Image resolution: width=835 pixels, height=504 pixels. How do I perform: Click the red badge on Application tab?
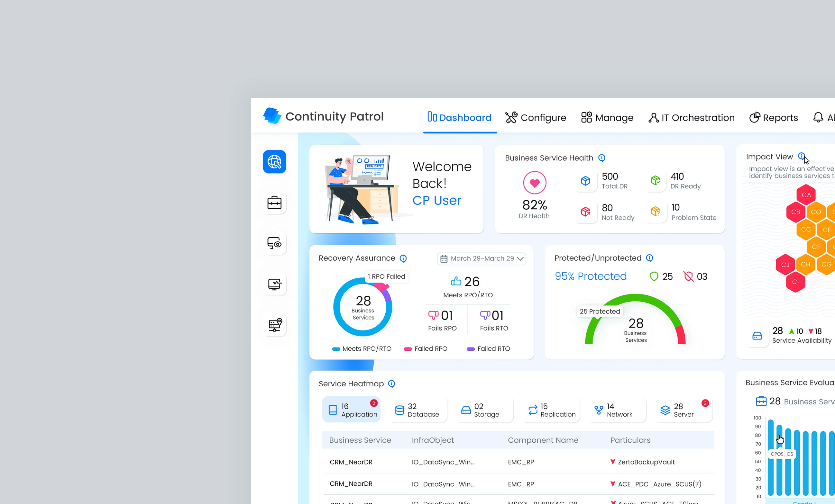[373, 403]
